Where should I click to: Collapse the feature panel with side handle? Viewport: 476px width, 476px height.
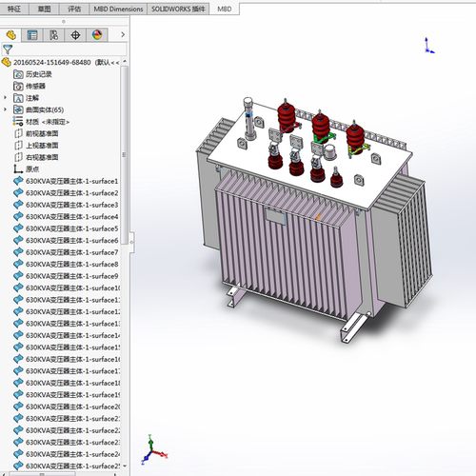pos(131,242)
